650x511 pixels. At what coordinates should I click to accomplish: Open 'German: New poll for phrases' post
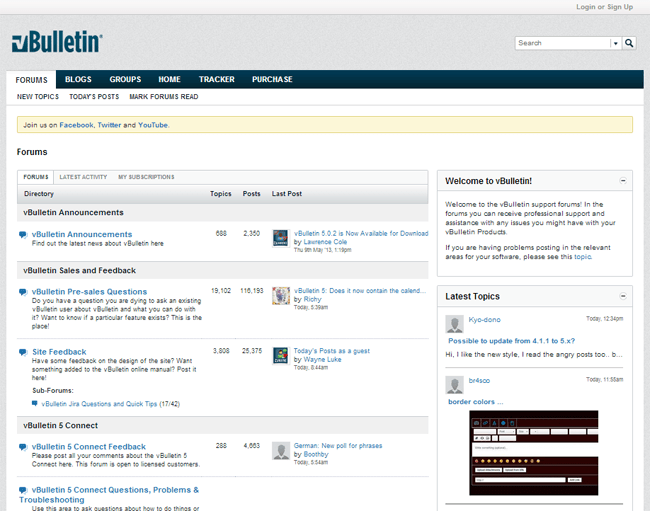tap(338, 446)
